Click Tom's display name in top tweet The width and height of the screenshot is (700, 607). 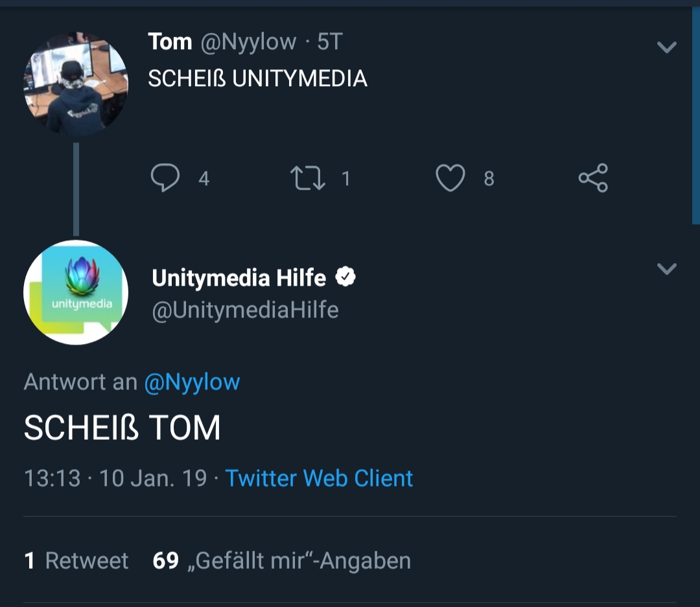(170, 42)
